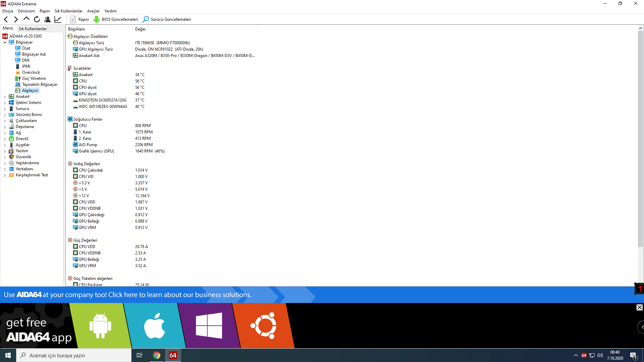This screenshot has width=644, height=362.
Task: Select Algılayıcı in the tree
Action: (x=30, y=90)
